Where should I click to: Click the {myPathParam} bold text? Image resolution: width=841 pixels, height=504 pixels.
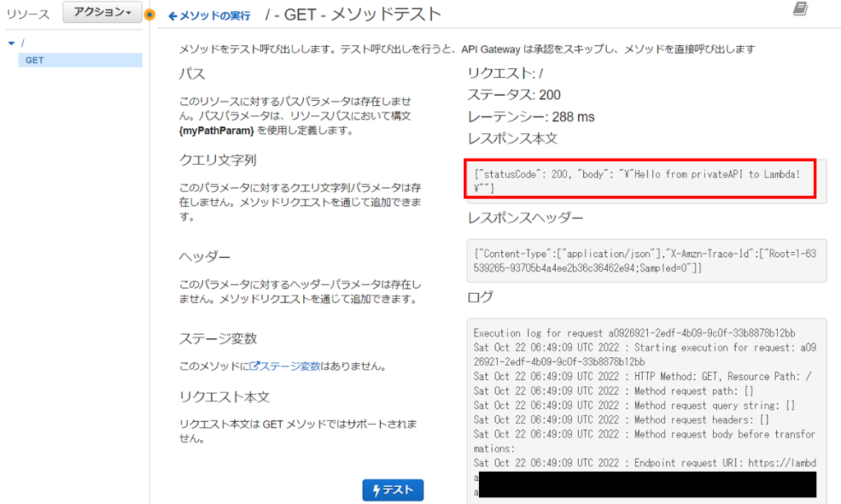pos(217,131)
